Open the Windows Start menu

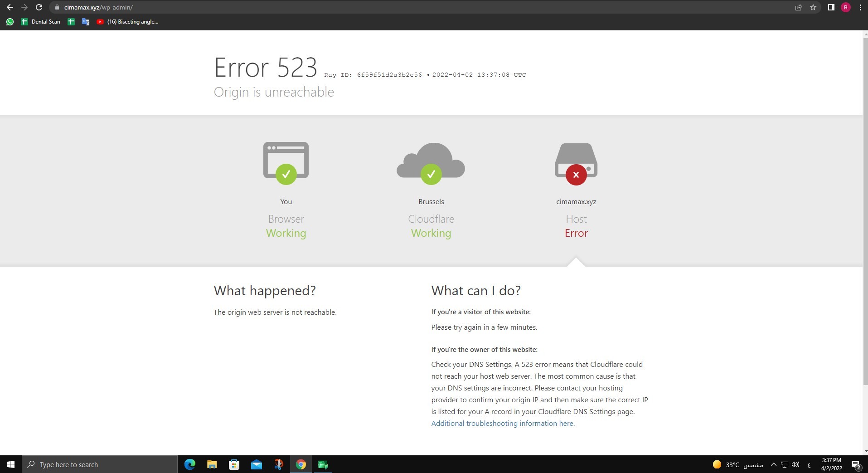tap(11, 464)
